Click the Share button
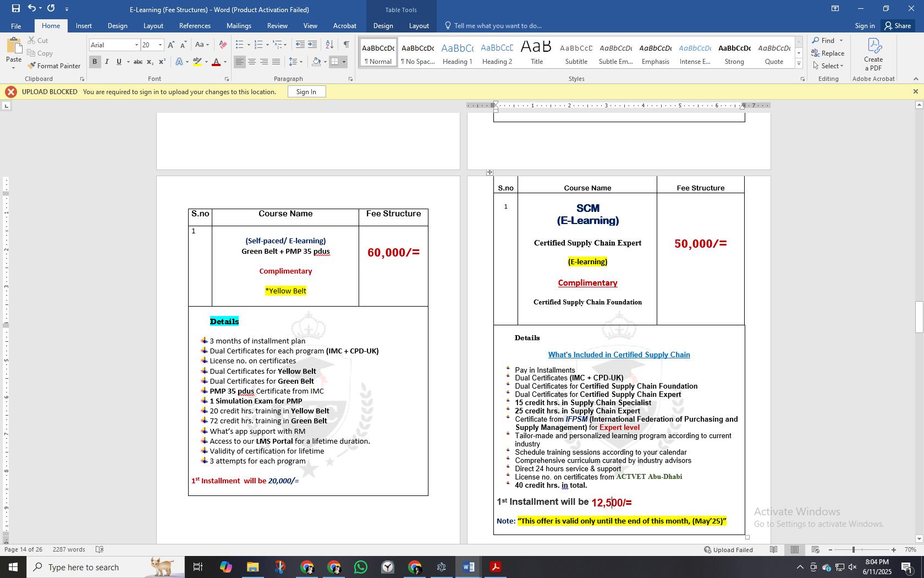924x578 pixels. point(898,26)
